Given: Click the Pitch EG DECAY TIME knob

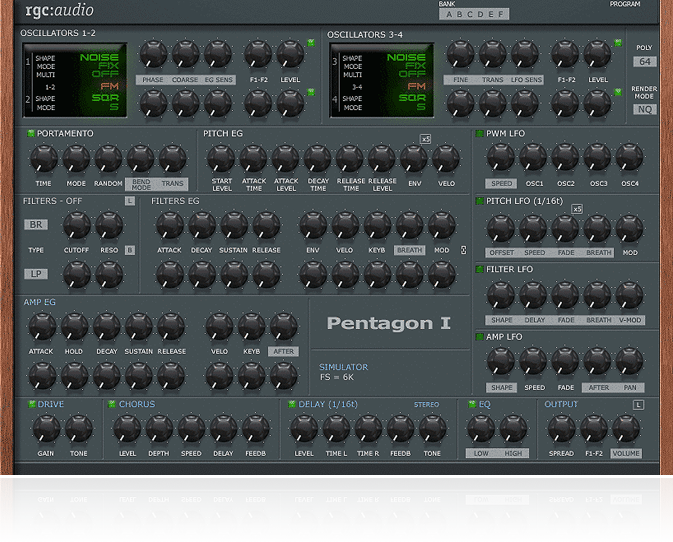Looking at the screenshot, I should (318, 158).
